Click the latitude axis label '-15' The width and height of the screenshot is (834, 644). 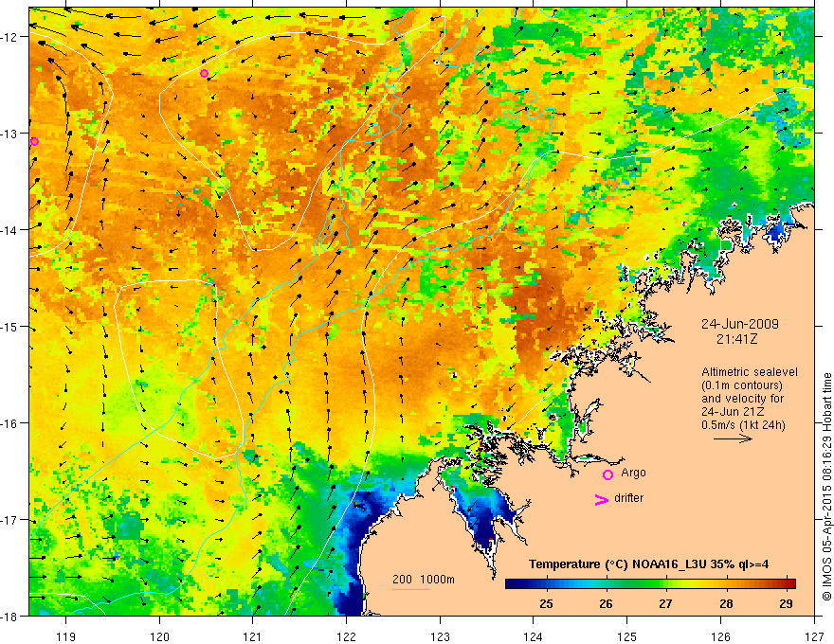point(10,327)
